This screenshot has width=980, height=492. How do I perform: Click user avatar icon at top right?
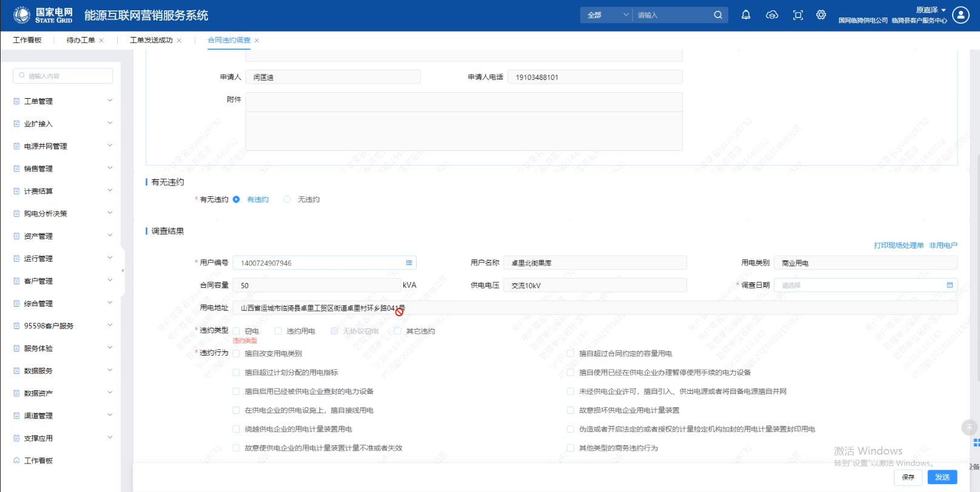point(961,15)
